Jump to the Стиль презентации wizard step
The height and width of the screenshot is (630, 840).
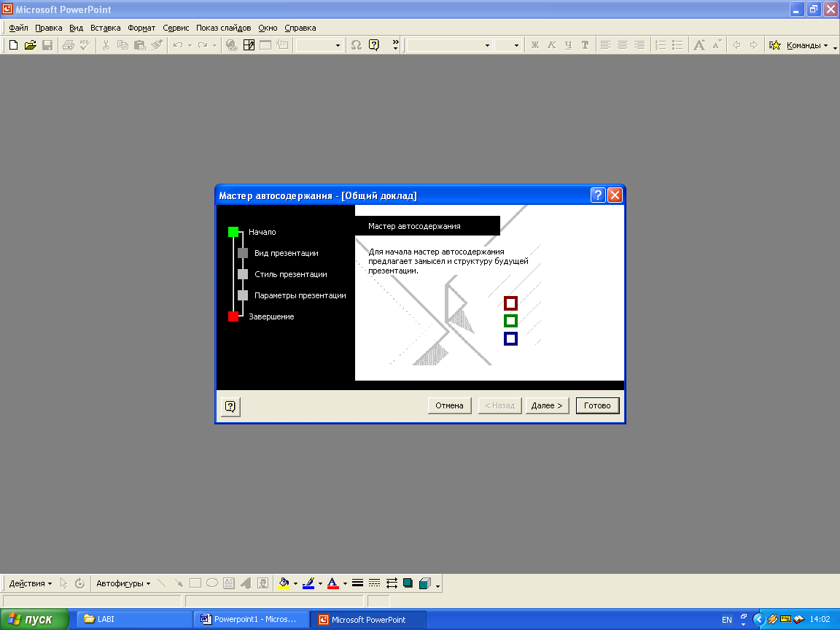coord(283,274)
